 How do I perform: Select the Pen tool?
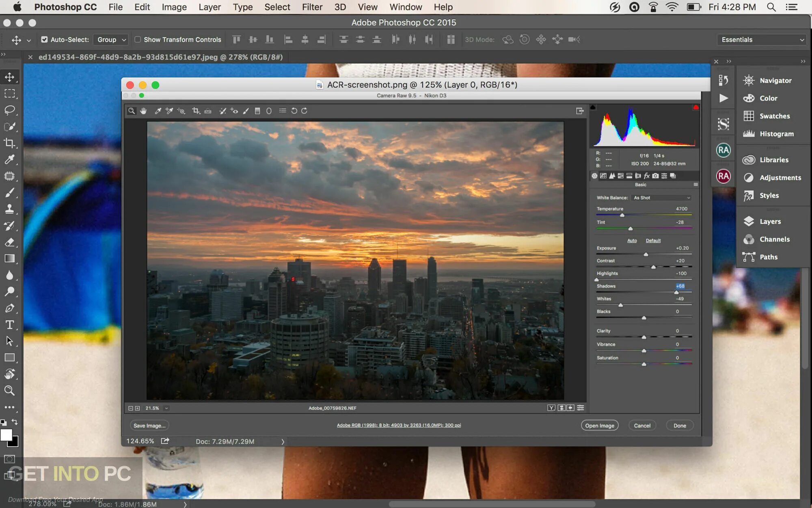tap(10, 308)
